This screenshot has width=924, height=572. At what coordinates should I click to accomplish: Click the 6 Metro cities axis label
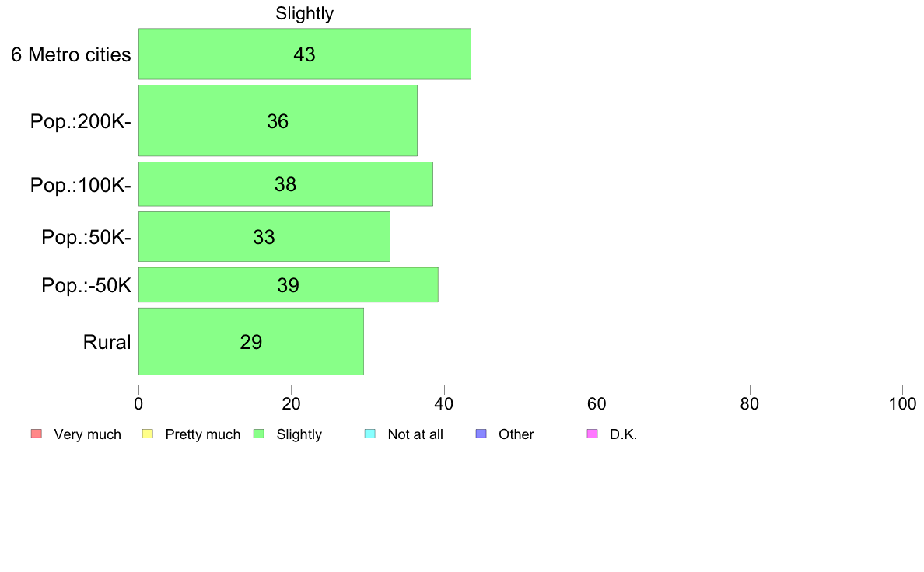(71, 54)
